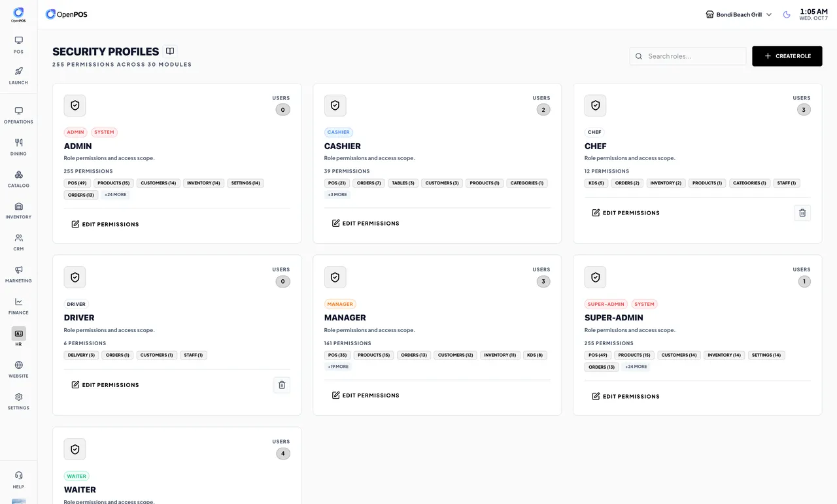Screen dimensions: 837x504
Task: Open the Bondi Beach Grill location dropdown
Action: pos(739,14)
